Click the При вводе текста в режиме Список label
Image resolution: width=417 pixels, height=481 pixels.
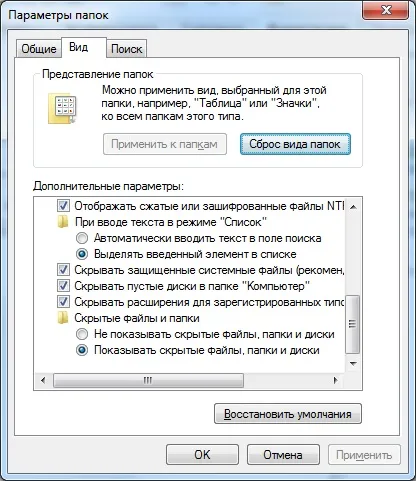(x=171, y=222)
